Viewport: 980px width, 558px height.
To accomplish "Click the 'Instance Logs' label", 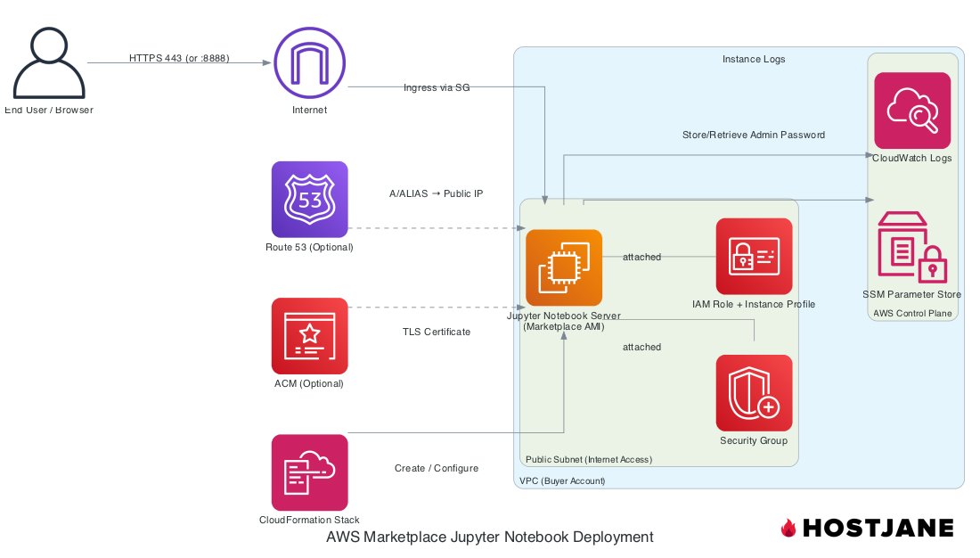I will (754, 60).
